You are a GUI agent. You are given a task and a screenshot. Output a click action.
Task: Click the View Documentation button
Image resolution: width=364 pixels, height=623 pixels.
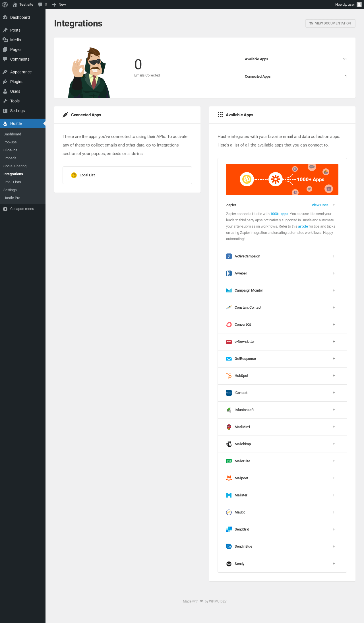tap(330, 23)
